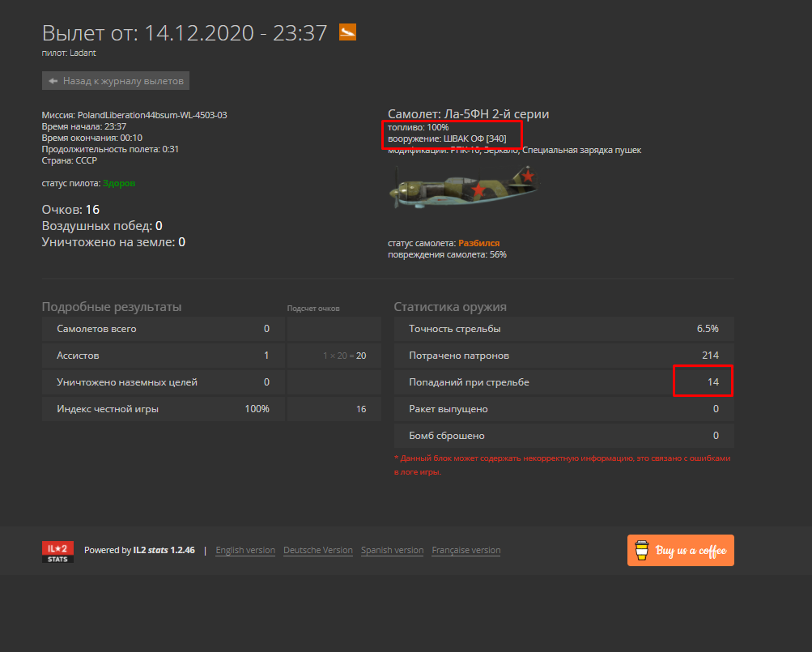
Task: Click the 'Время окончания: 00:10' line
Action: 92,138
